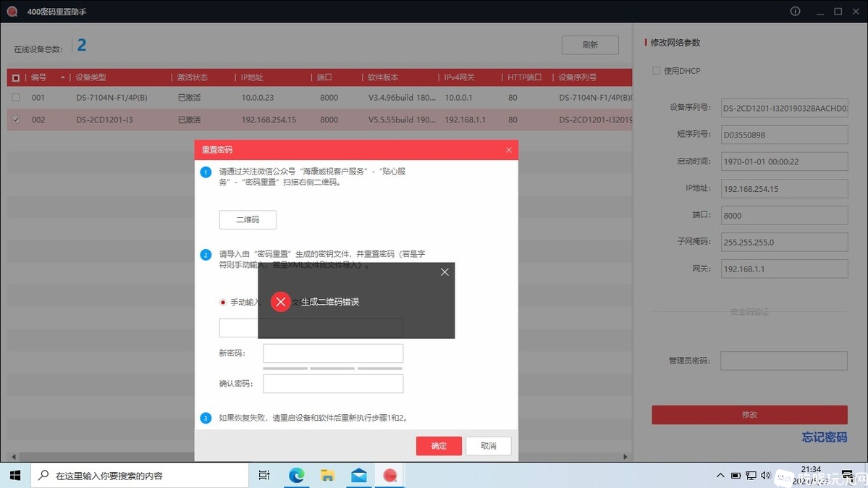Click the 网关 field 192.168.1.1
868x488 pixels.
784,269
